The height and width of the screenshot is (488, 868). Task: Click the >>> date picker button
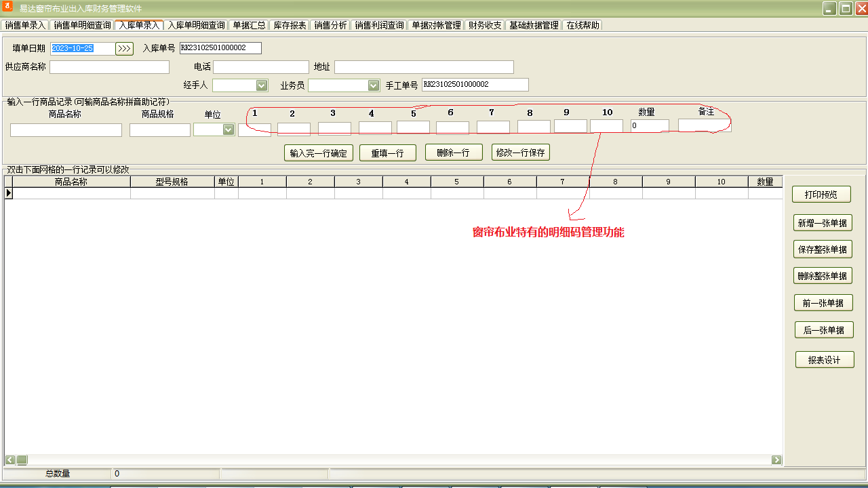click(124, 49)
